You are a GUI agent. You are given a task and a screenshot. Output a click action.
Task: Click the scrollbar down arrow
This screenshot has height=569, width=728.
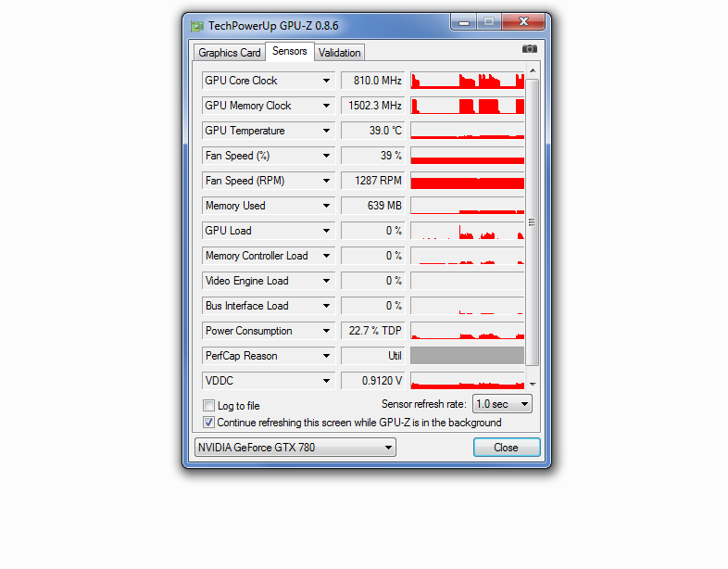[533, 385]
